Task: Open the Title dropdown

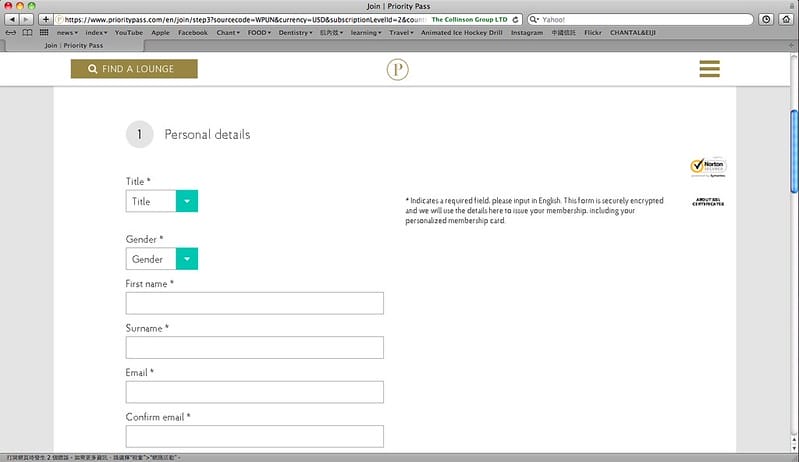Action: pyautogui.click(x=162, y=201)
